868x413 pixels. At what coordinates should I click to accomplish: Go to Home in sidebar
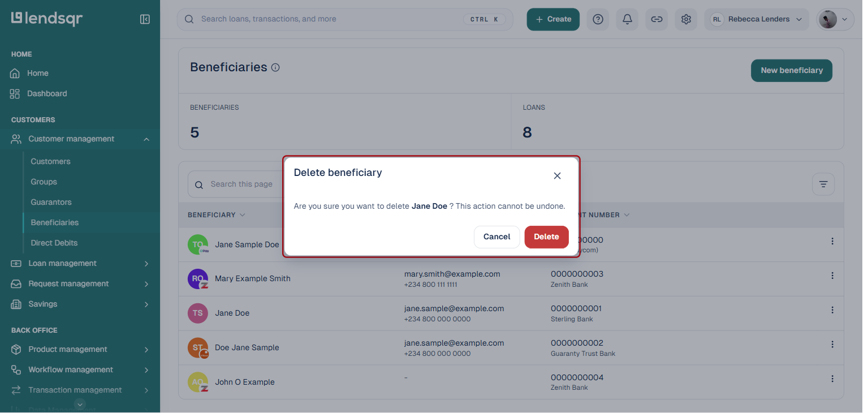pyautogui.click(x=37, y=74)
